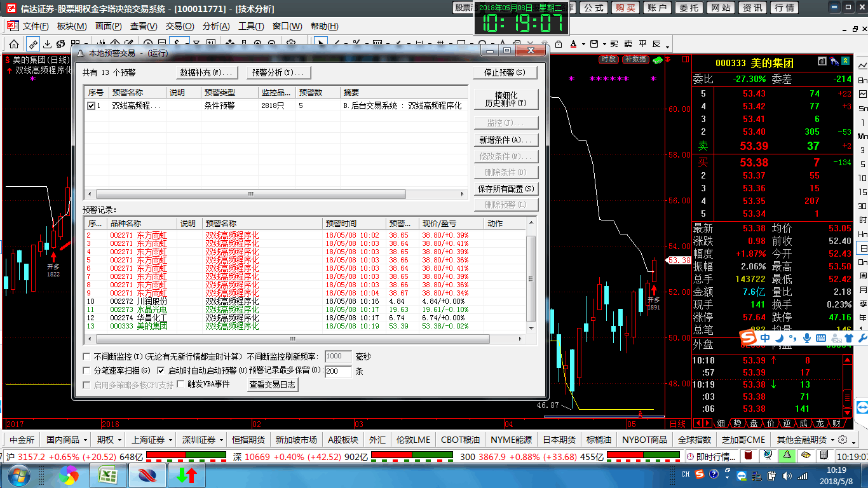
Task: Expand the drawing toolbar overflow arrow
Action: click(668, 46)
